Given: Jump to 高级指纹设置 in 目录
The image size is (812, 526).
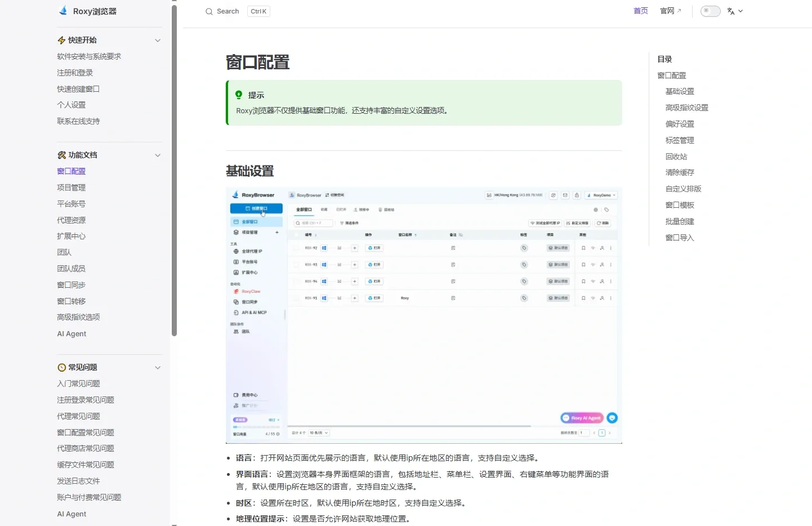Looking at the screenshot, I should pyautogui.click(x=687, y=108).
